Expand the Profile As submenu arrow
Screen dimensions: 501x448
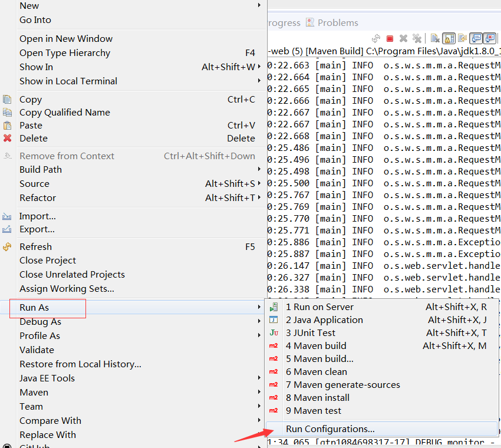click(x=259, y=335)
